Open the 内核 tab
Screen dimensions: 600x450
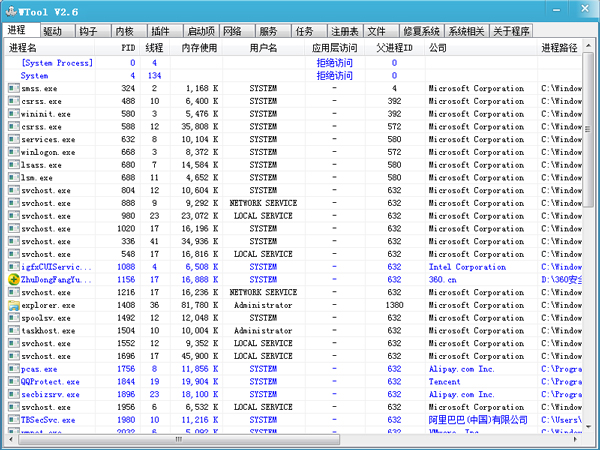tap(129, 31)
